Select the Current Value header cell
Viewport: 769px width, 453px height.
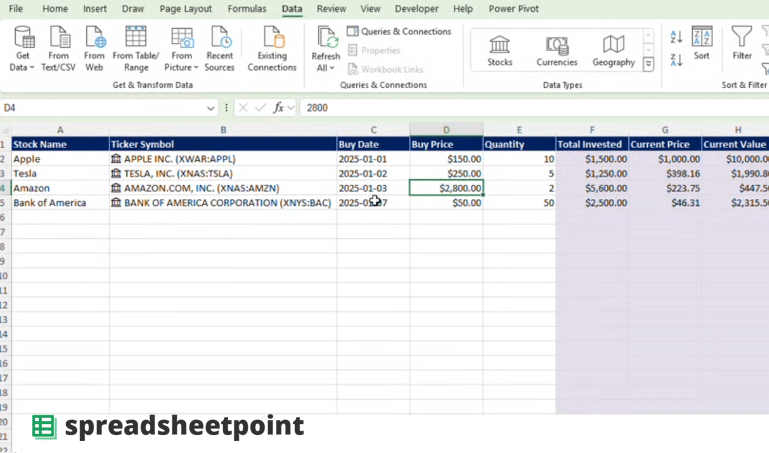click(x=735, y=144)
